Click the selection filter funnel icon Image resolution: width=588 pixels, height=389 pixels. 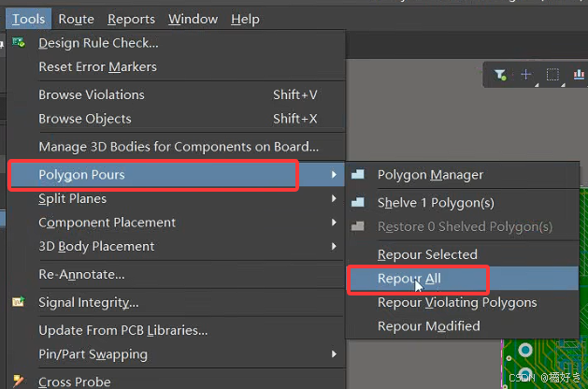click(500, 75)
